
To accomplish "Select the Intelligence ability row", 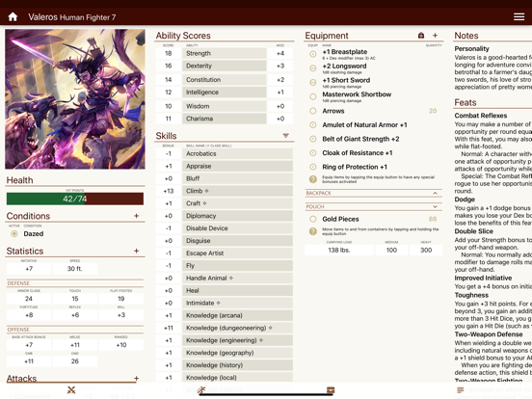I will pos(225,93).
